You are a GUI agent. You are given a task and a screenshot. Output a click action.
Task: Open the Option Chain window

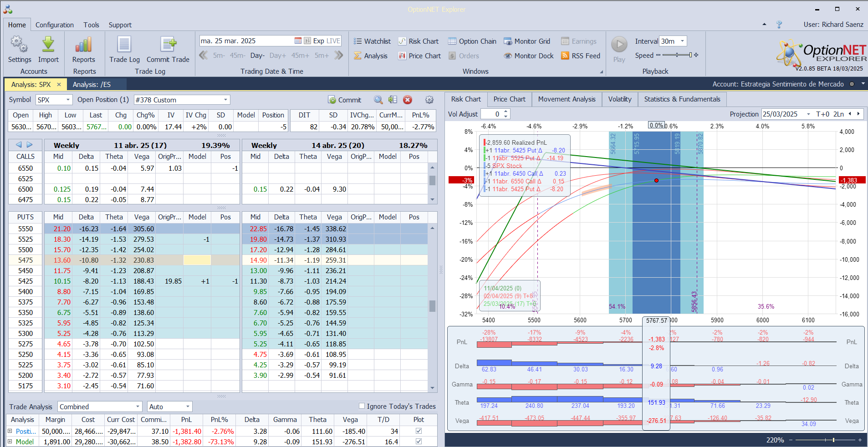click(x=472, y=41)
